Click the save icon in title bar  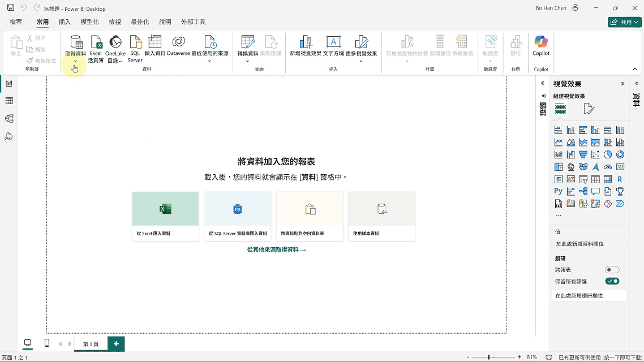point(11,8)
